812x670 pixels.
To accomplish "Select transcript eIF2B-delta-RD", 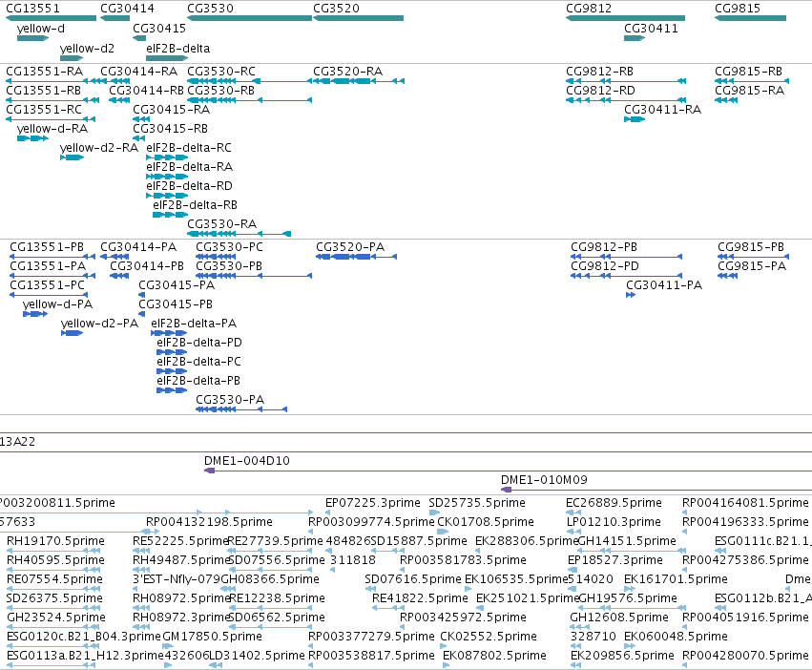I will tap(167, 196).
